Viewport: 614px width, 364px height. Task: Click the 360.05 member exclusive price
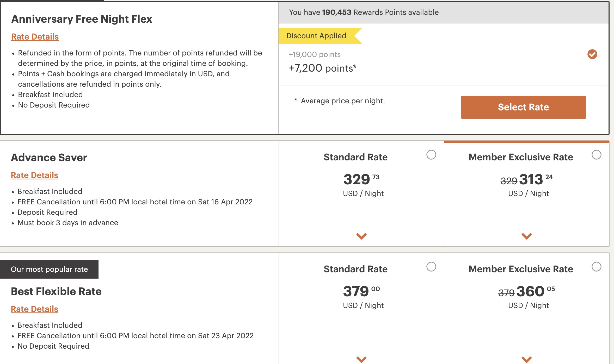coord(530,292)
